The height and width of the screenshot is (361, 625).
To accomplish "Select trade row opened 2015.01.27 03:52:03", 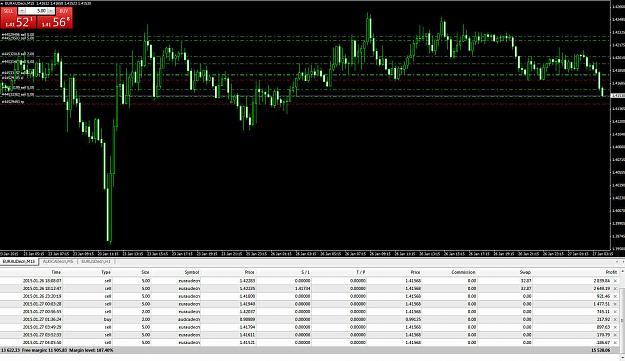I will pyautogui.click(x=310, y=335).
